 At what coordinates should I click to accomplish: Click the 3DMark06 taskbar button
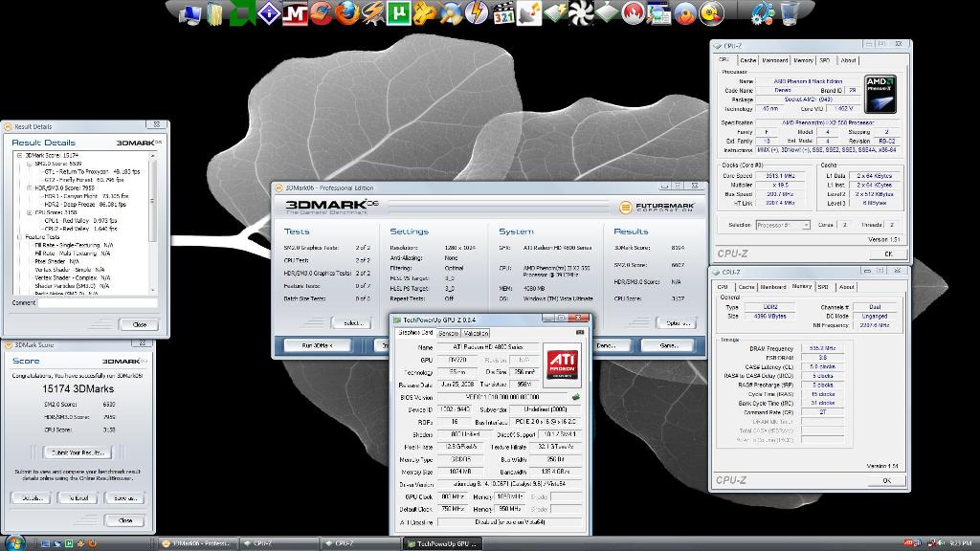click(197, 543)
